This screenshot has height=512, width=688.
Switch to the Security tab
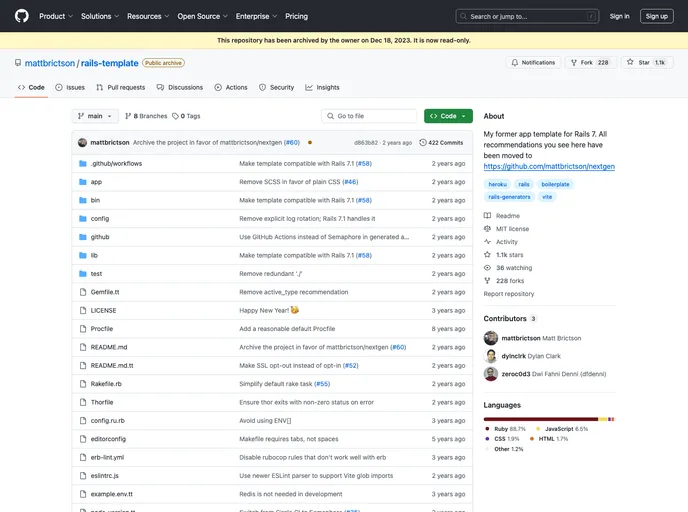[276, 87]
